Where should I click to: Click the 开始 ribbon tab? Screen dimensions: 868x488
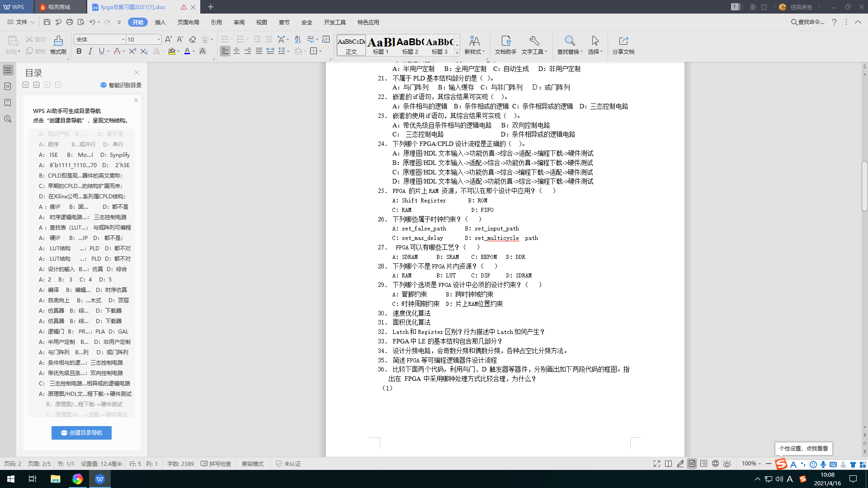pyautogui.click(x=138, y=22)
